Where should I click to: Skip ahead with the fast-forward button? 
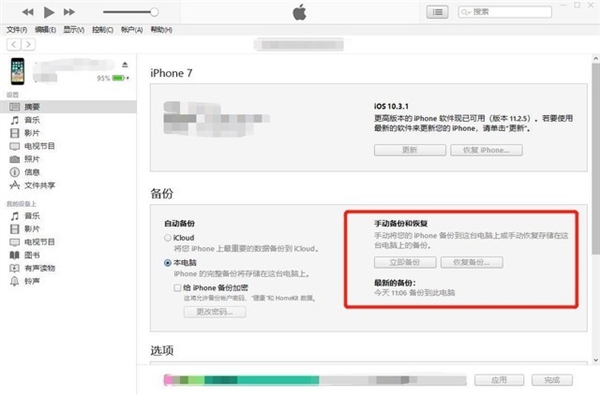pyautogui.click(x=69, y=12)
